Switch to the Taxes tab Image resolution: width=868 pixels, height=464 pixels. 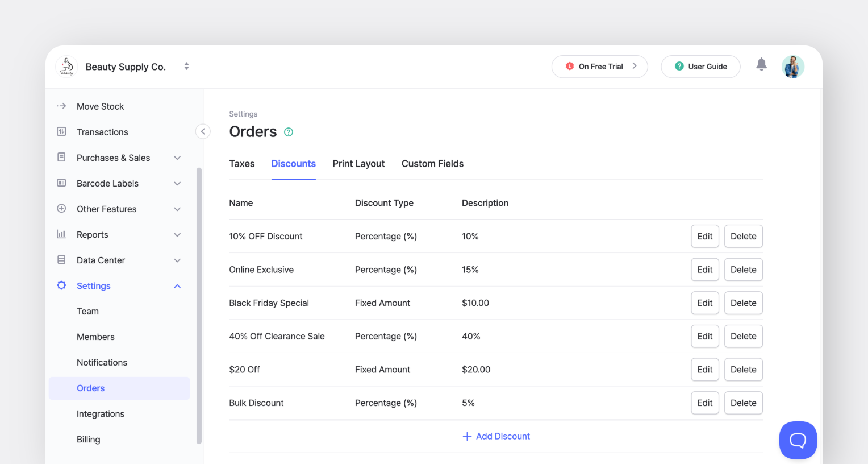tap(242, 164)
